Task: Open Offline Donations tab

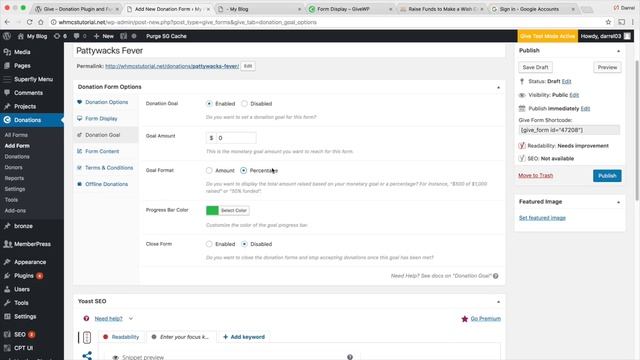Action: pyautogui.click(x=107, y=184)
